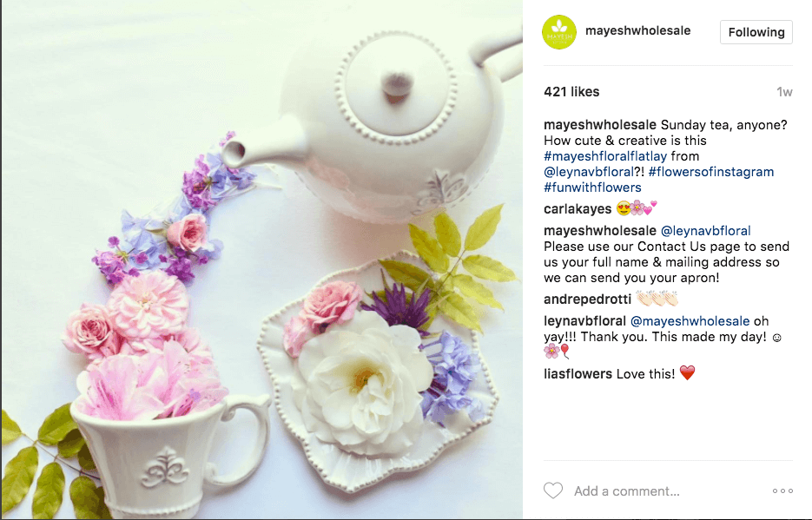Open mayeshwholesale username in the caption
The image size is (812, 520).
pyautogui.click(x=600, y=125)
